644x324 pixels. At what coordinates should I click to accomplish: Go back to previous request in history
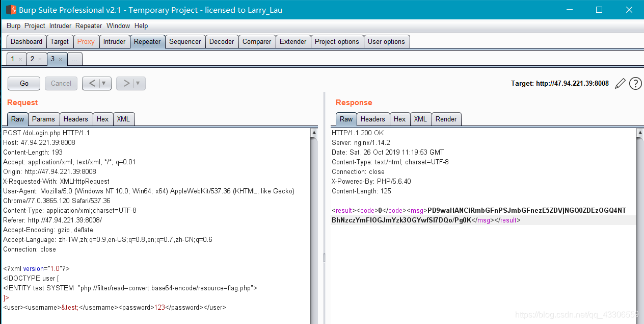click(91, 83)
